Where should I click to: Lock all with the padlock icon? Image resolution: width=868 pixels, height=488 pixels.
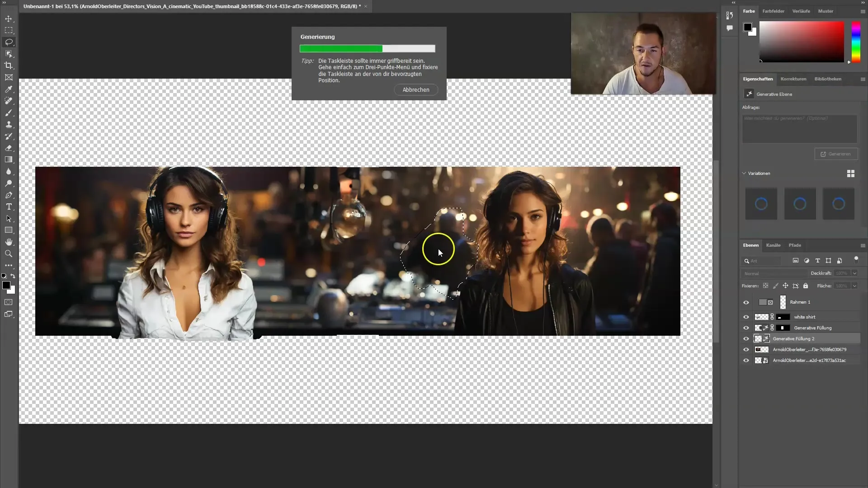pyautogui.click(x=806, y=286)
